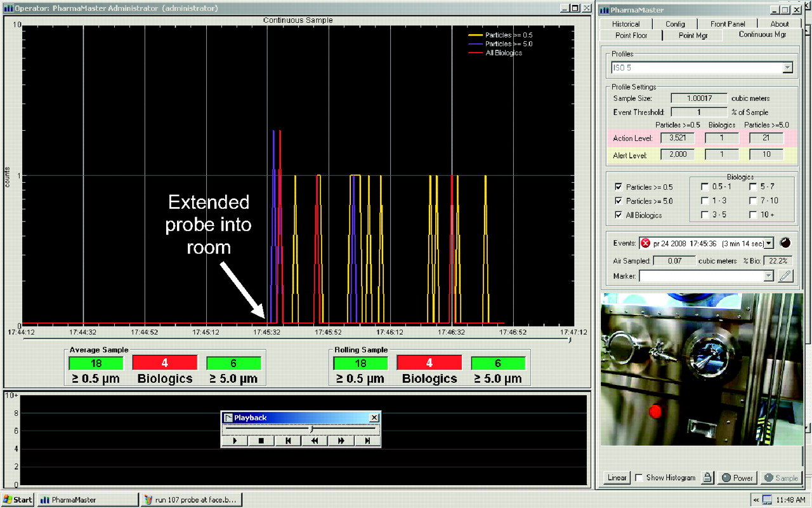
Task: Switch to the Historical tab
Action: [625, 24]
